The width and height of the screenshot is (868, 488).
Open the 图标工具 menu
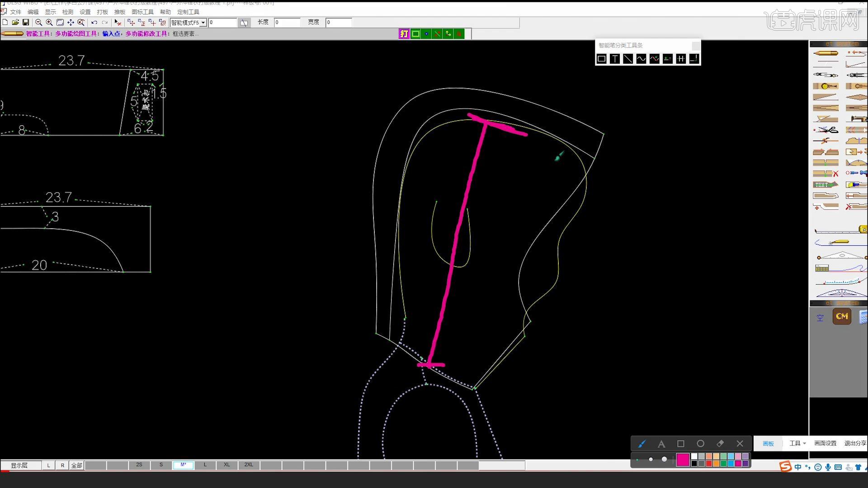pyautogui.click(x=142, y=12)
